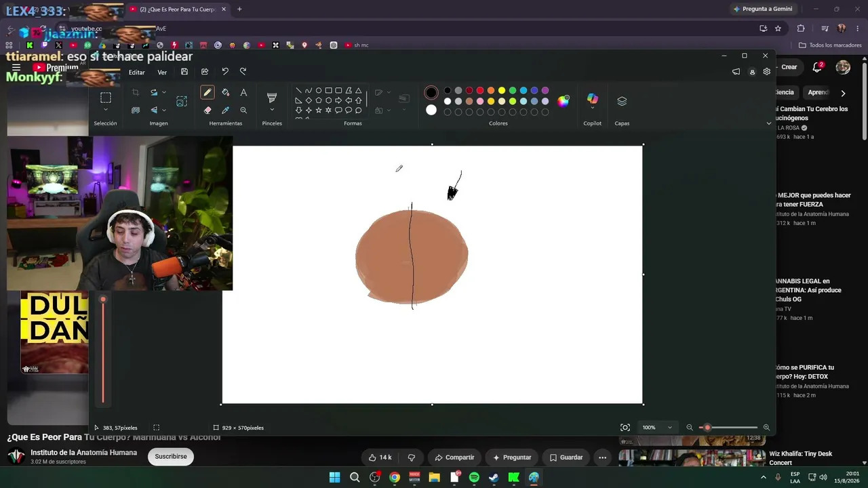Open a new Chrome tab
The width and height of the screenshot is (868, 488).
coord(239,9)
